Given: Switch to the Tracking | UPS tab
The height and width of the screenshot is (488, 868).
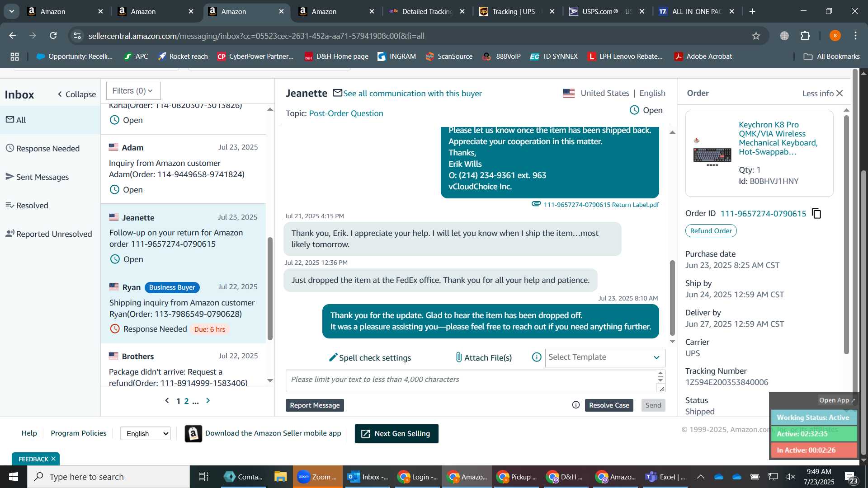Looking at the screenshot, I should (x=517, y=11).
